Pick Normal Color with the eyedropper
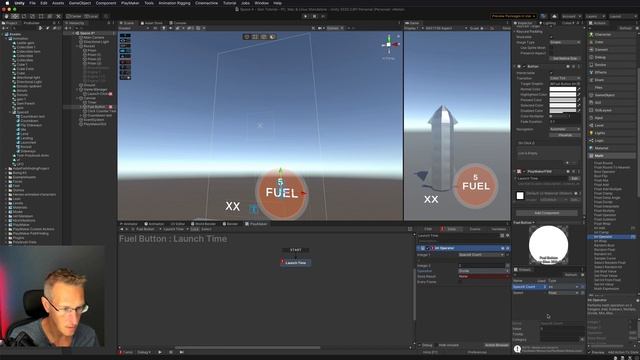This screenshot has width=640, height=360. coord(579,89)
